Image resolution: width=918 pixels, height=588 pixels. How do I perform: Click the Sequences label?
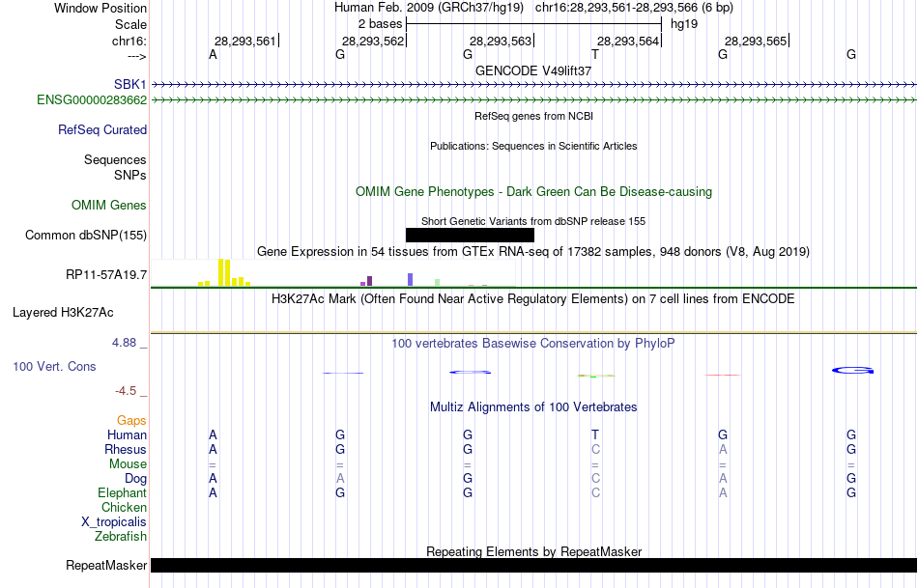(115, 159)
